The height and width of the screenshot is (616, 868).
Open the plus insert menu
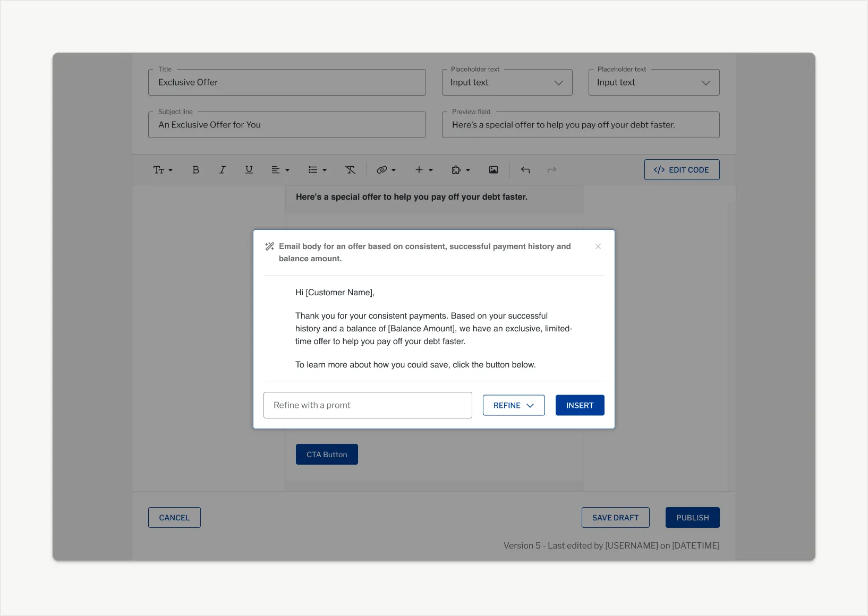(x=423, y=170)
